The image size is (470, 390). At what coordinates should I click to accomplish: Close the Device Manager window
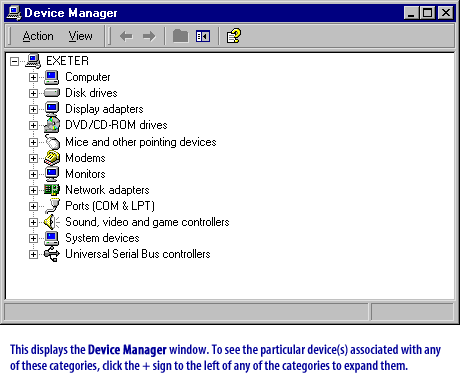tap(446, 13)
